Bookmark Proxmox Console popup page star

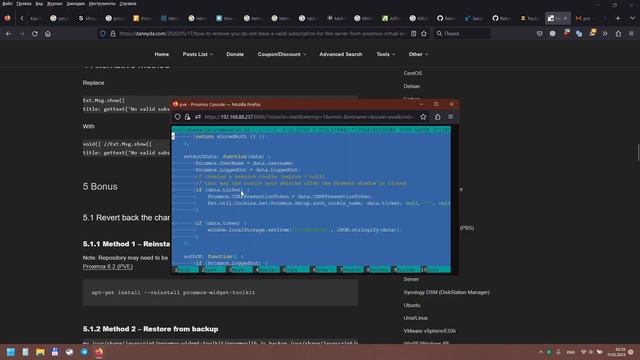[x=423, y=117]
